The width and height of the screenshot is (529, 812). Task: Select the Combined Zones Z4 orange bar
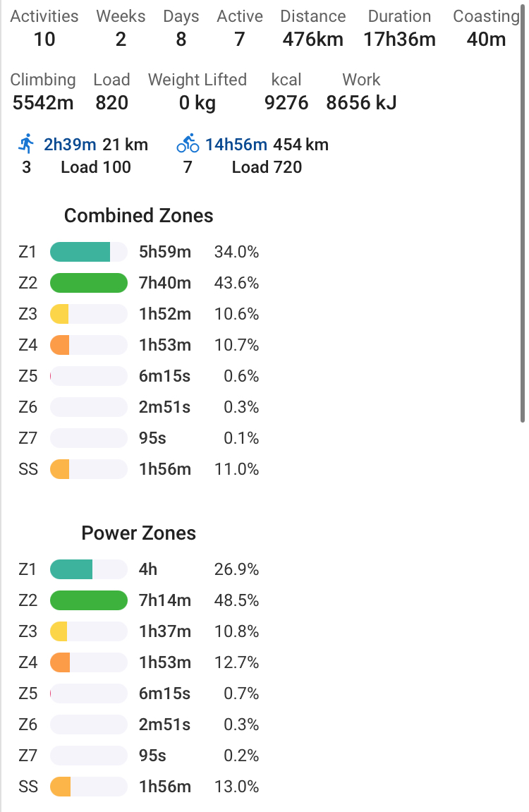tap(60, 345)
